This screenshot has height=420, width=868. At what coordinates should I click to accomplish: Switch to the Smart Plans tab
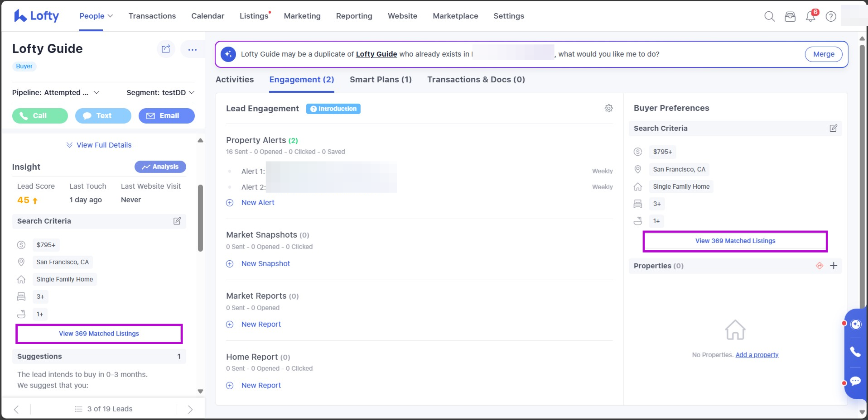381,80
